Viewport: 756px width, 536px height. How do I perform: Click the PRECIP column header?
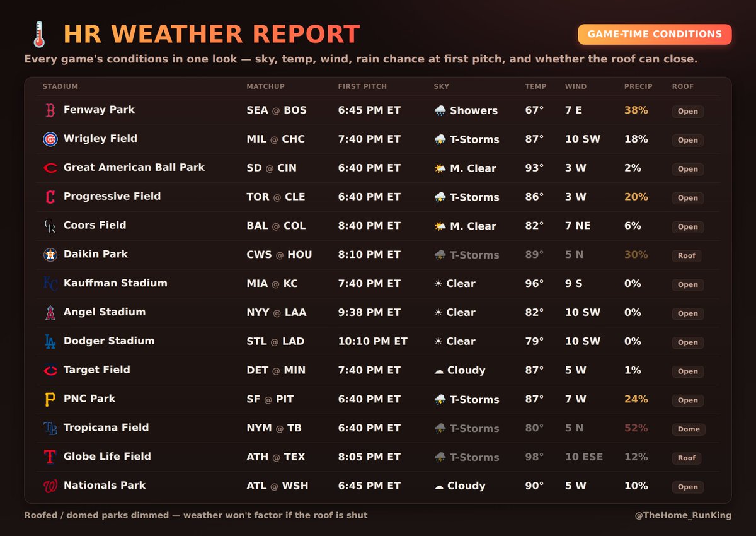[638, 86]
